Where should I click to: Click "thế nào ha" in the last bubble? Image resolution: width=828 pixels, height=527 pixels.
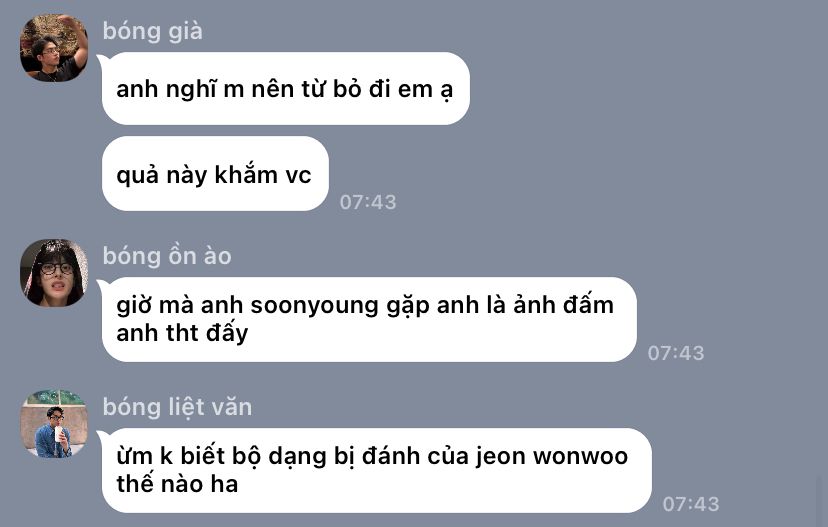[177, 484]
